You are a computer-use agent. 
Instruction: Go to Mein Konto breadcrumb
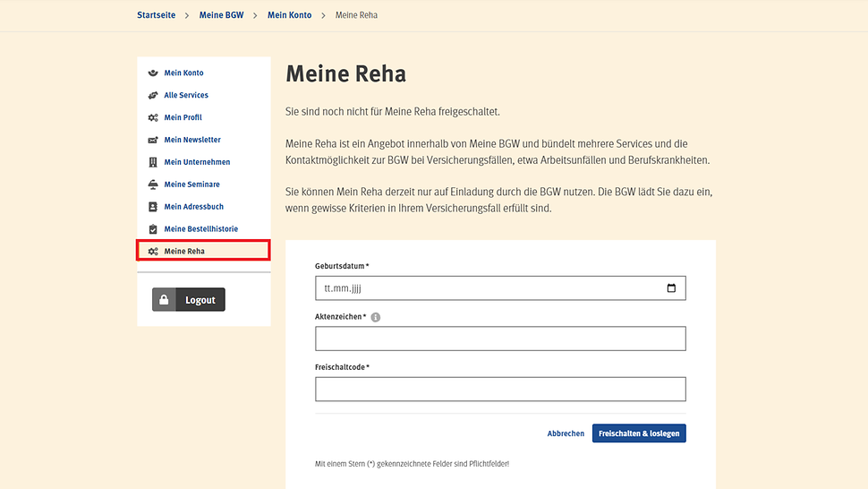click(x=290, y=15)
